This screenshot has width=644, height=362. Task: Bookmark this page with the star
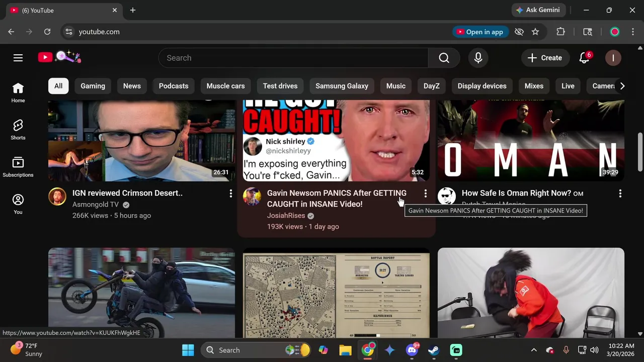click(535, 32)
